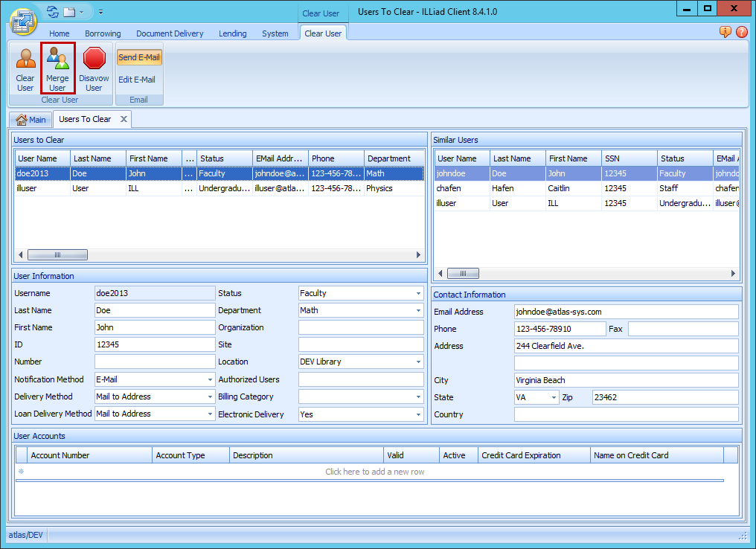The image size is (756, 549).
Task: Open the Main tab
Action: 31,120
